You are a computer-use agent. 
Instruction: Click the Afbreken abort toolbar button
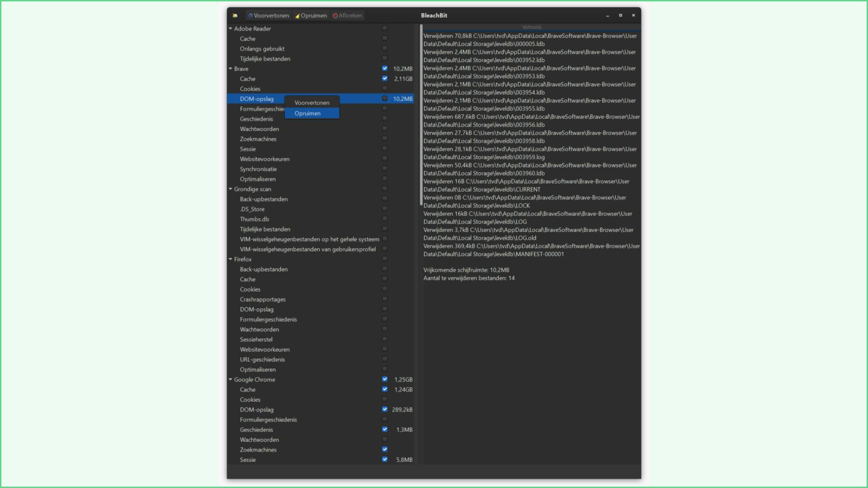point(348,15)
